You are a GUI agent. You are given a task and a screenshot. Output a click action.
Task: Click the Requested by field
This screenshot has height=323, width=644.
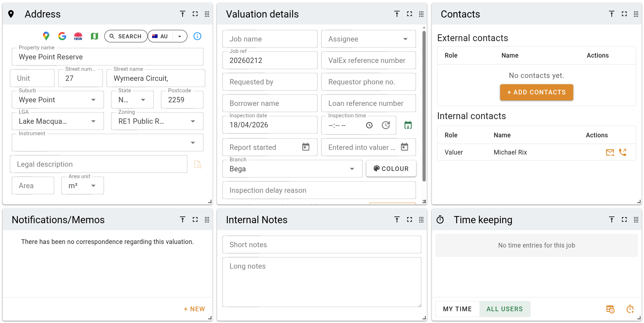click(x=270, y=82)
